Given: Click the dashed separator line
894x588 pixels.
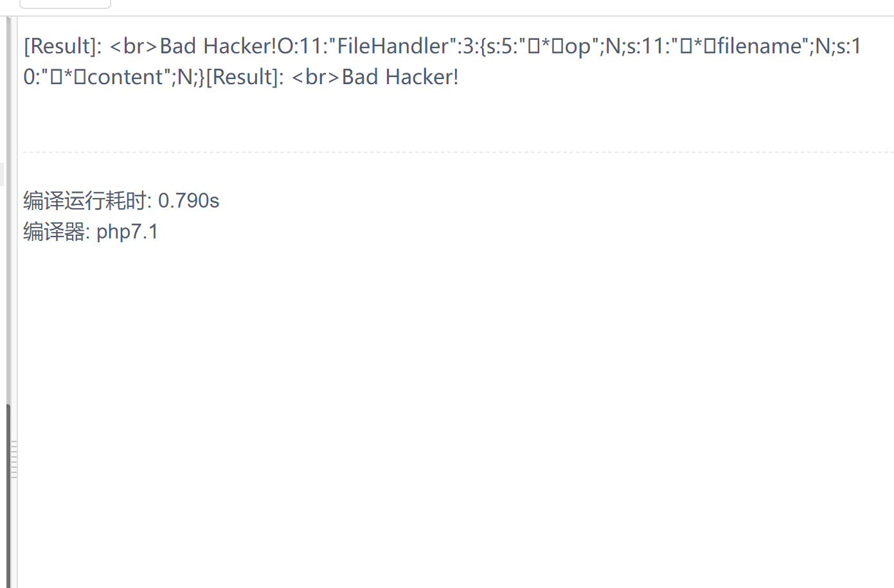Looking at the screenshot, I should point(450,152).
